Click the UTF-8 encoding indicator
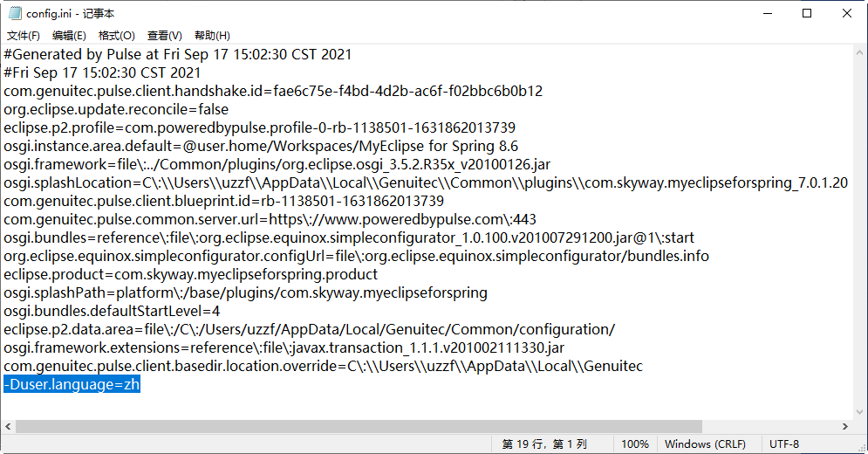This screenshot has width=868, height=454. click(x=783, y=444)
